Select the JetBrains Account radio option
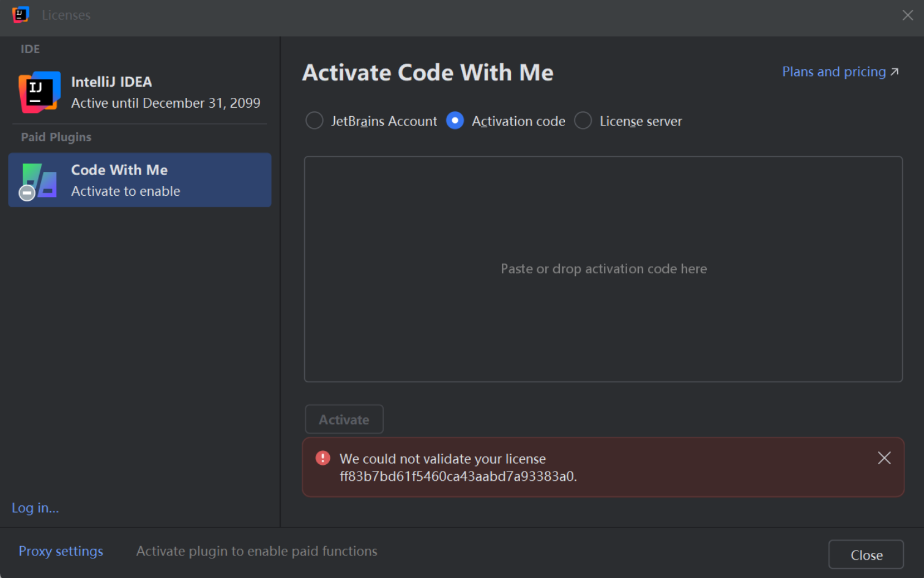Screen dimensions: 924x578 pos(315,120)
